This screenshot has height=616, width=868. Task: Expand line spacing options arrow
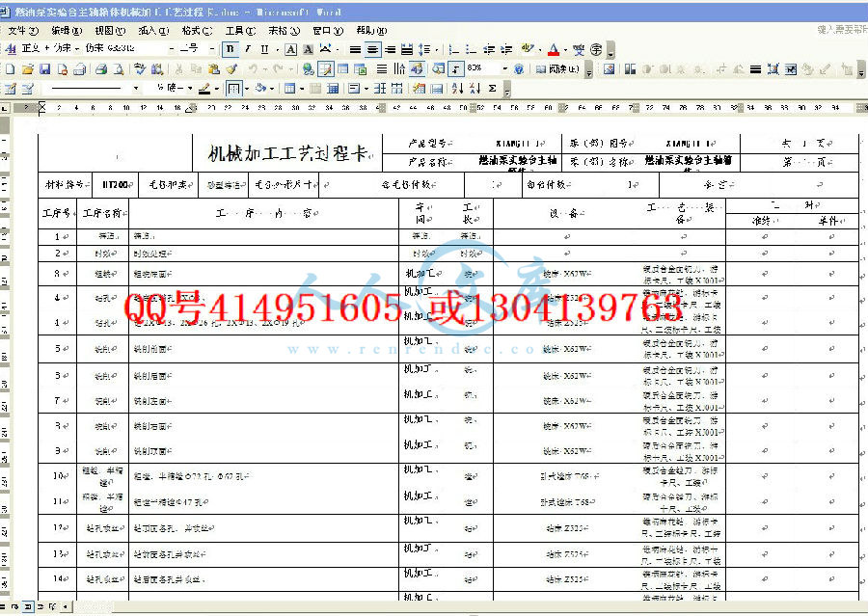[x=436, y=49]
